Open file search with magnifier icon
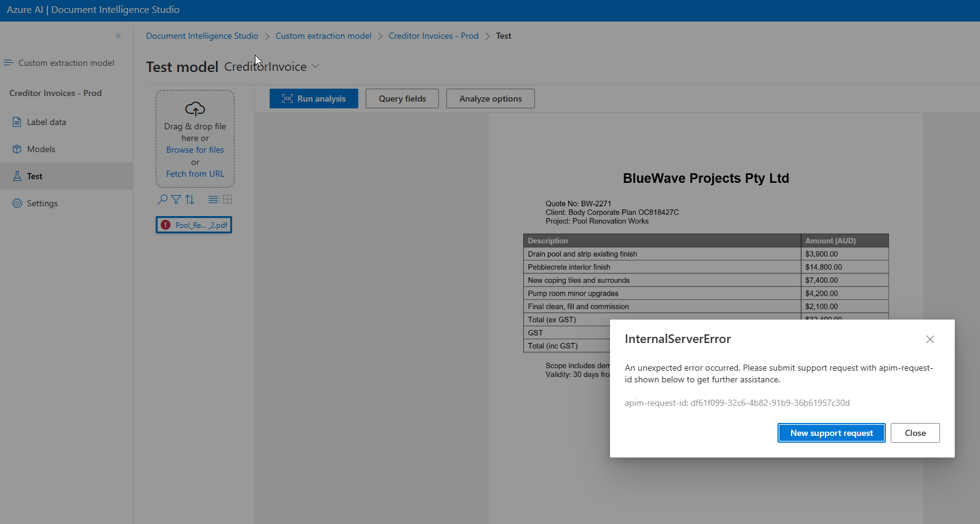 tap(163, 200)
